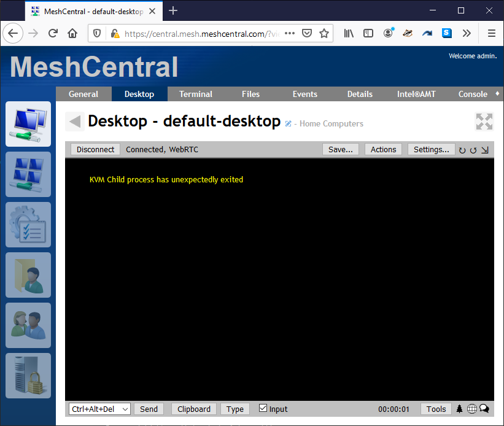
Task: Click the festive tree icon near Tools
Action: 459,408
